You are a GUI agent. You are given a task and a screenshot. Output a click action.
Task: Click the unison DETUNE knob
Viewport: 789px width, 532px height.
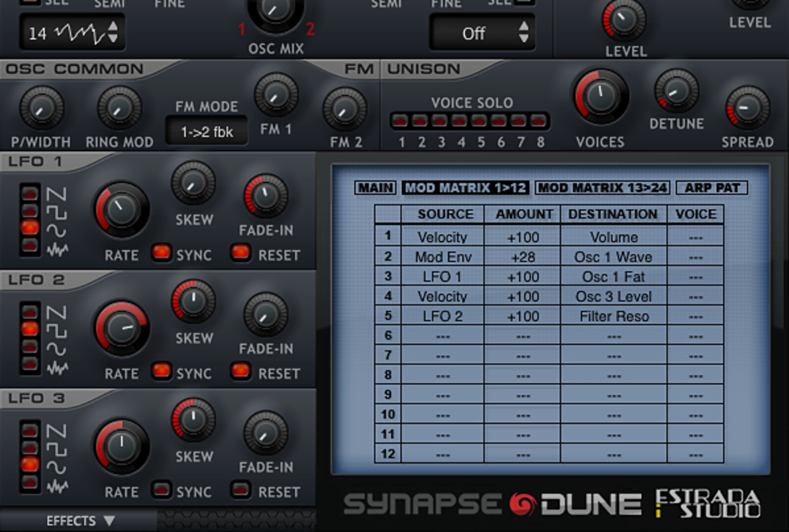(676, 91)
